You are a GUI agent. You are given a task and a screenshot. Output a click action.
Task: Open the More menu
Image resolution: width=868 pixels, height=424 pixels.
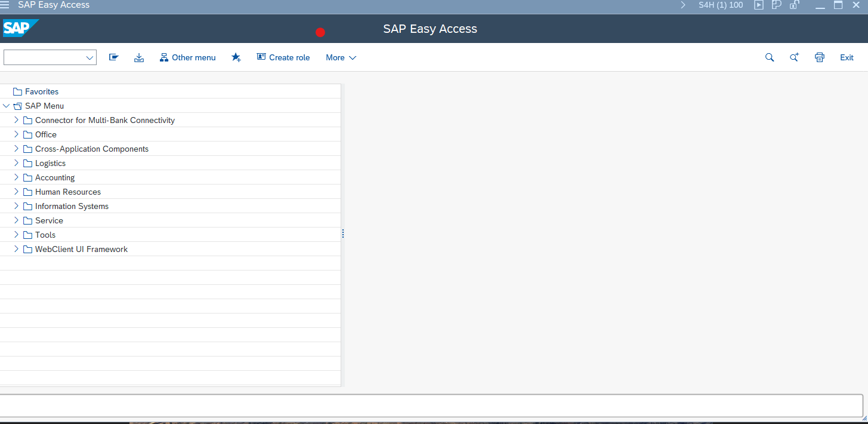(341, 57)
